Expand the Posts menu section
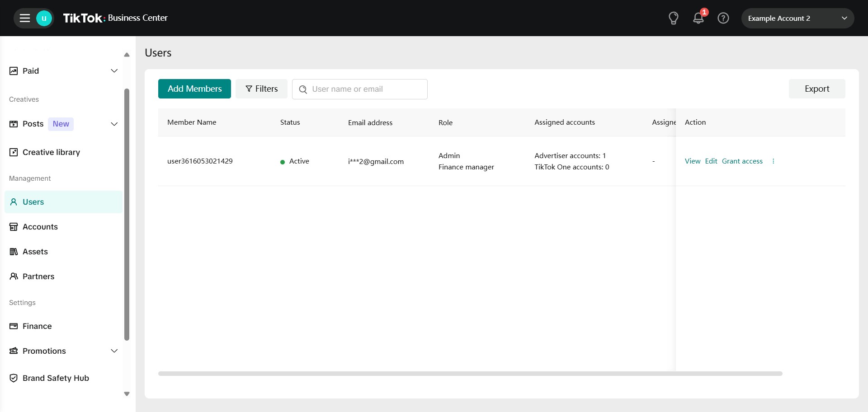Viewport: 868px width, 412px height. coord(114,124)
